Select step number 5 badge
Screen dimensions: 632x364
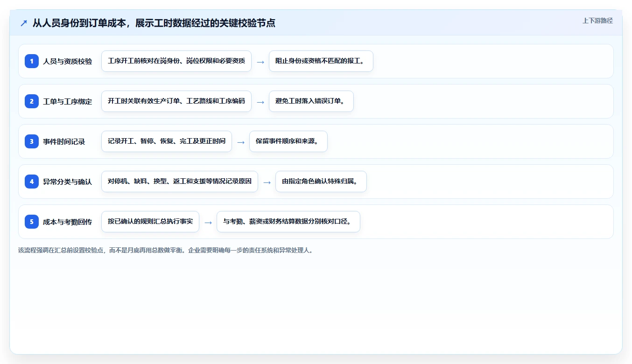(x=32, y=222)
